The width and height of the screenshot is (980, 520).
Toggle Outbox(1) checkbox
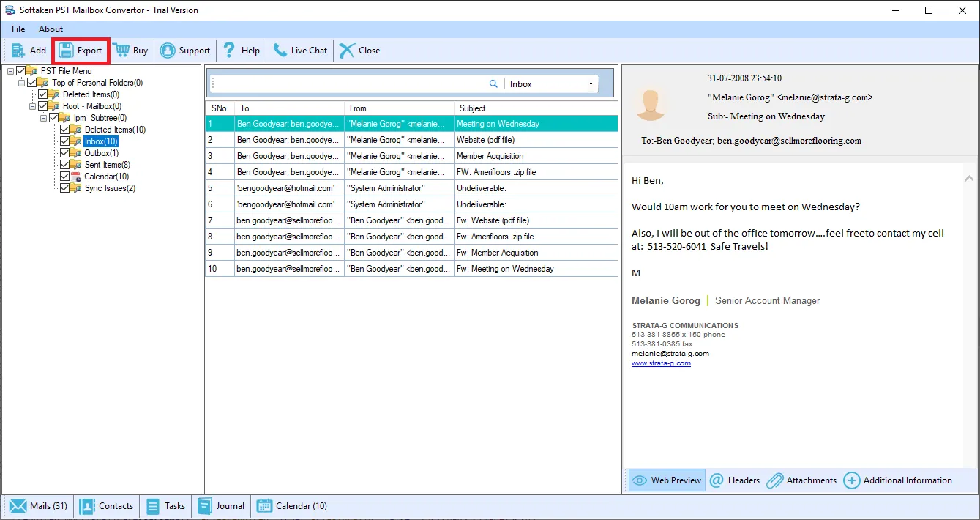coord(64,153)
